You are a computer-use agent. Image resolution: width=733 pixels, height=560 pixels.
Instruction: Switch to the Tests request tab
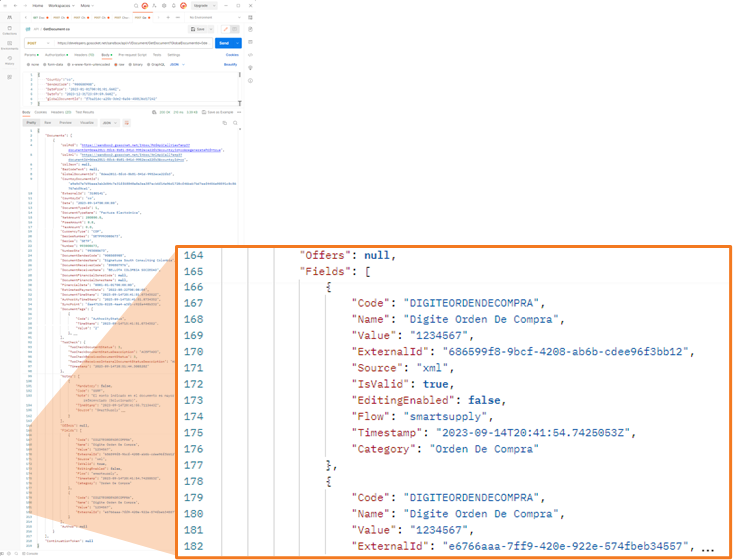point(157,55)
